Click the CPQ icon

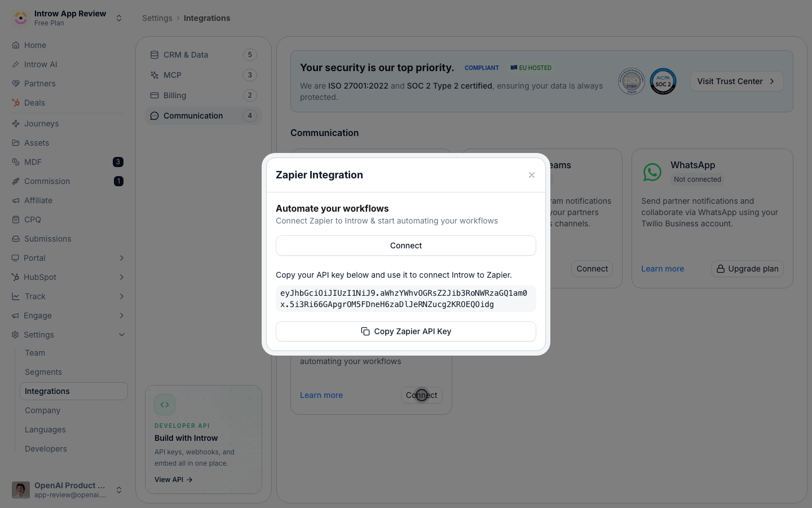coord(16,220)
